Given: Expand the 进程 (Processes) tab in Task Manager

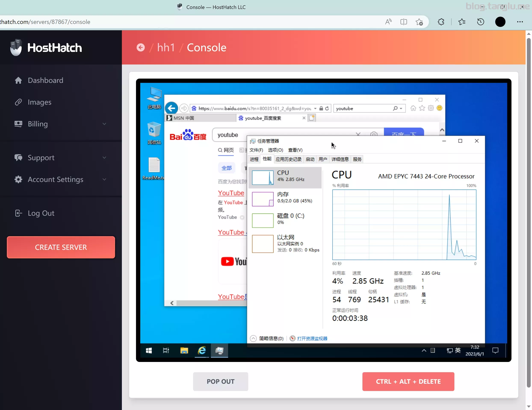Looking at the screenshot, I should point(254,159).
